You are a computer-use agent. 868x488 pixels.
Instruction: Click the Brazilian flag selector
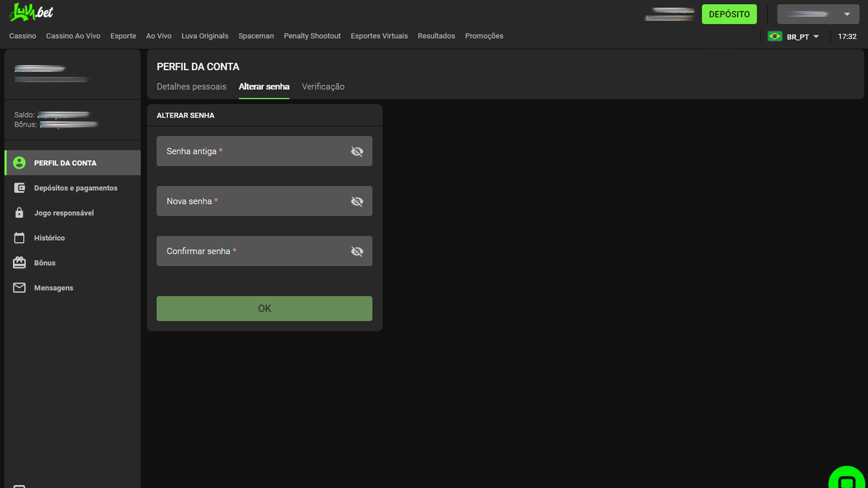tap(775, 37)
